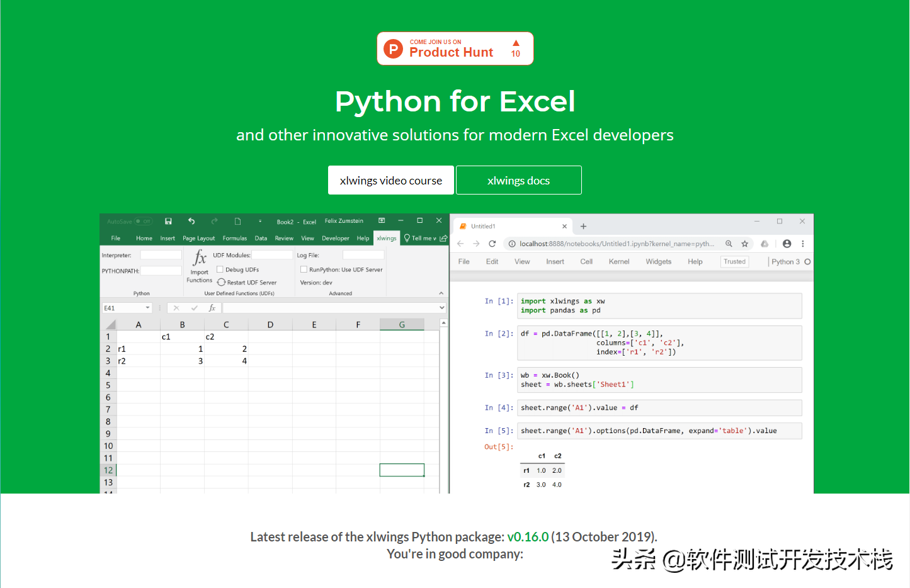This screenshot has width=910, height=588.
Task: Click the Log File input field
Action: pos(363,255)
